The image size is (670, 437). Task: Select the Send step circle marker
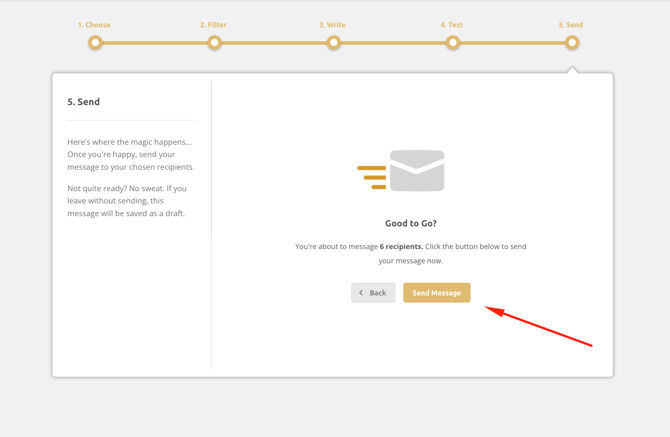tap(572, 43)
